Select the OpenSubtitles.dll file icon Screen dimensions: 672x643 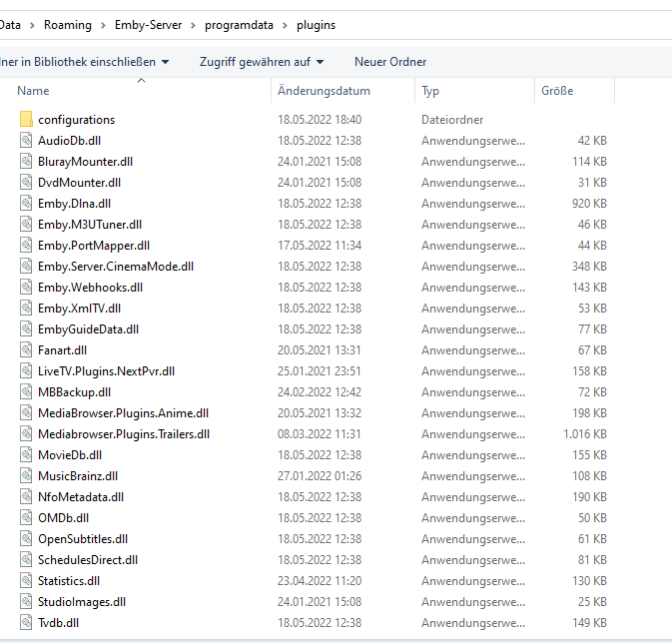[x=26, y=539]
